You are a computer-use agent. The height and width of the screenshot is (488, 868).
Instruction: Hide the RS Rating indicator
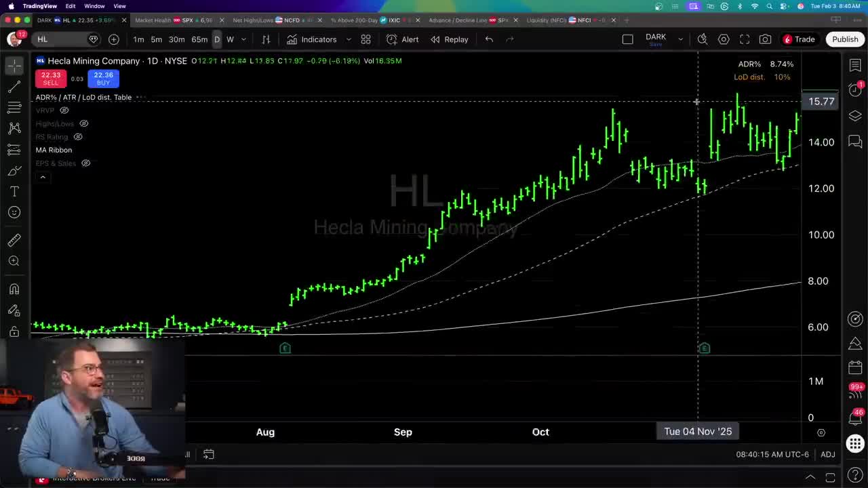tap(77, 136)
